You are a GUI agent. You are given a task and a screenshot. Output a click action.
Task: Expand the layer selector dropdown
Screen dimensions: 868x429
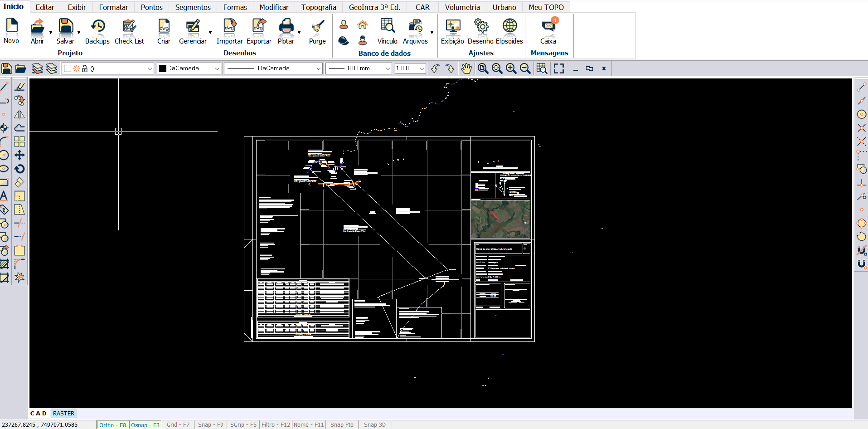[x=150, y=68]
